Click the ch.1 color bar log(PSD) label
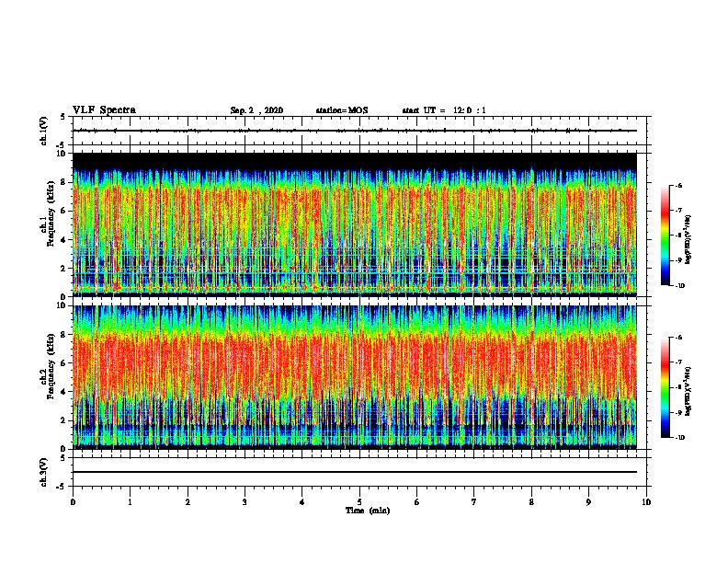Screen dimensions: 728x563 688,239
